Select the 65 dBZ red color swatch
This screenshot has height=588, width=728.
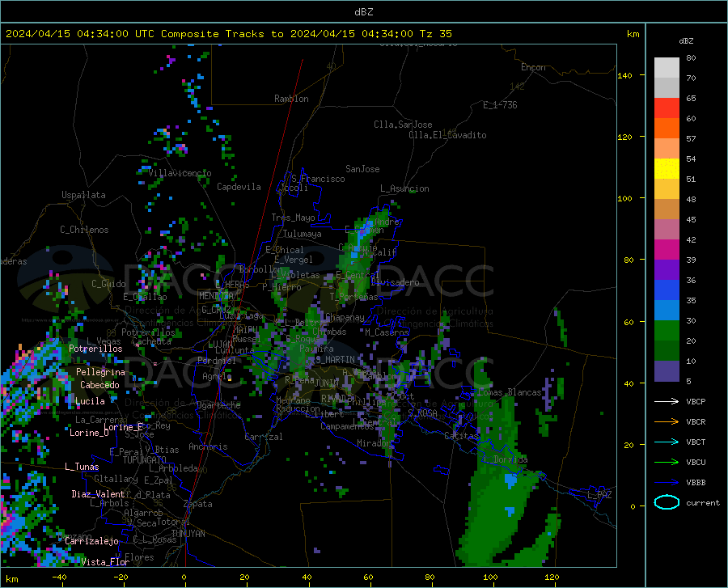[667, 108]
